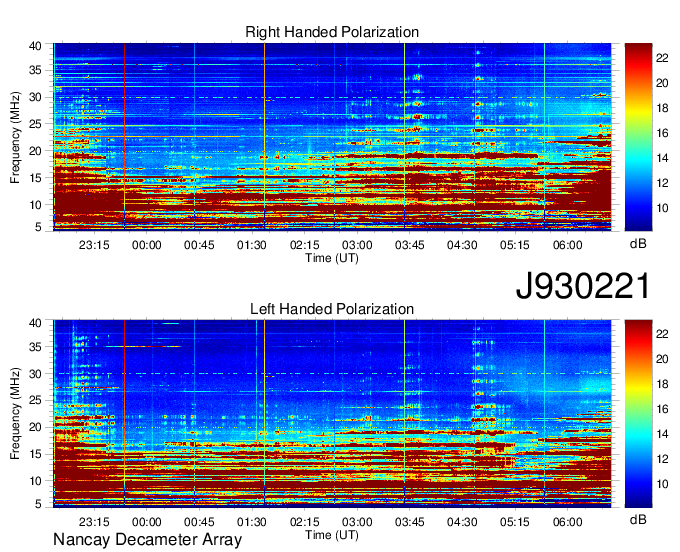
Task: Click the 12 dB tick on Left Handed colorbar
Action: click(x=662, y=459)
